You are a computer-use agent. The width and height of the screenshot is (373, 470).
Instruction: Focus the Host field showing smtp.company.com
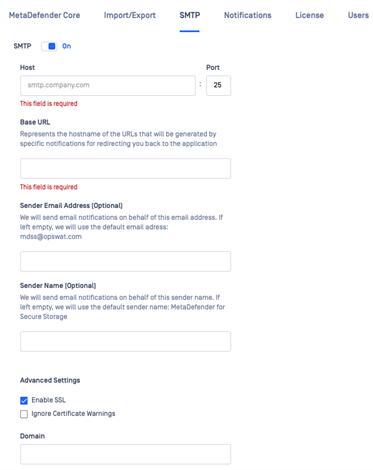pyautogui.click(x=108, y=85)
